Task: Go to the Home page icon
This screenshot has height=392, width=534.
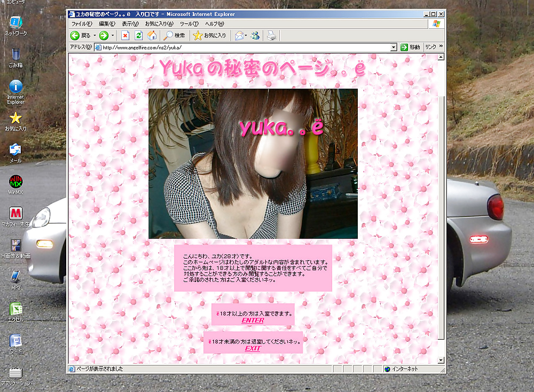Action: (x=152, y=36)
